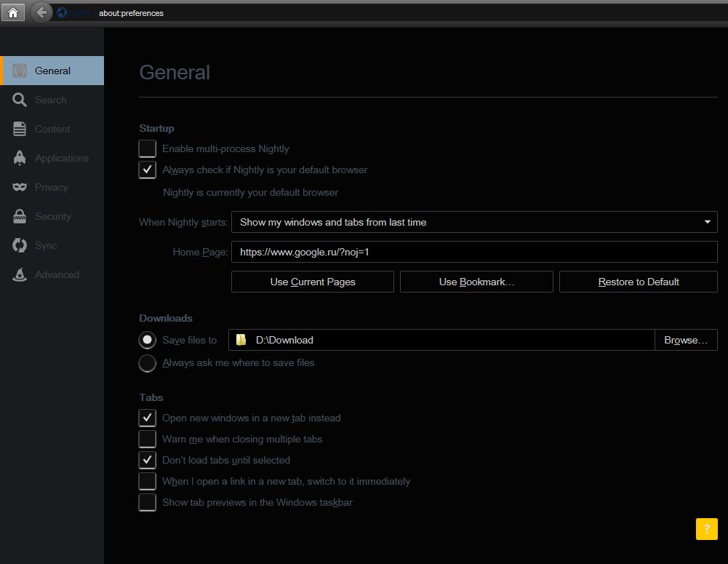
Task: Check switch to new tab immediately option
Action: tap(147, 481)
